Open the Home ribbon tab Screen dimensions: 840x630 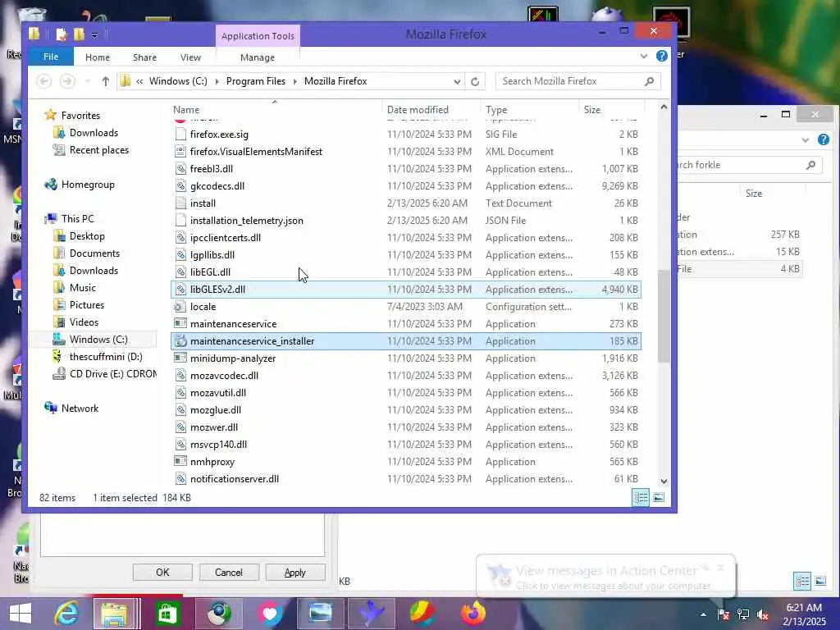coord(97,57)
